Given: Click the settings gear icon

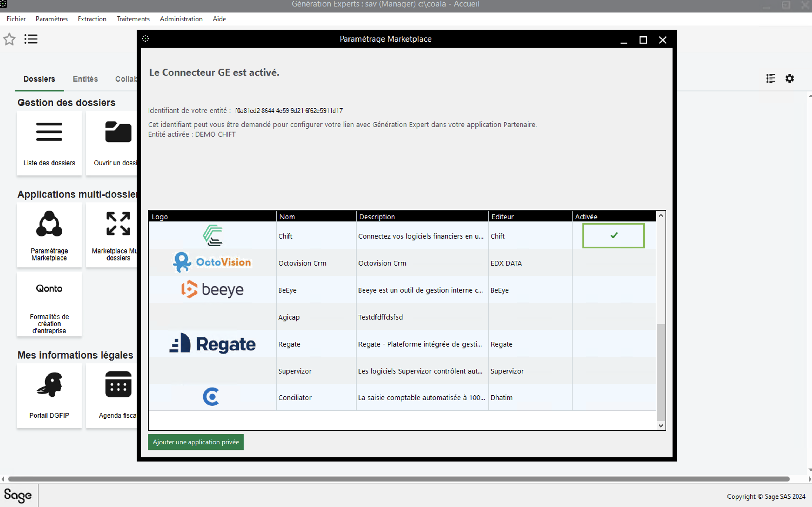Looking at the screenshot, I should [790, 79].
